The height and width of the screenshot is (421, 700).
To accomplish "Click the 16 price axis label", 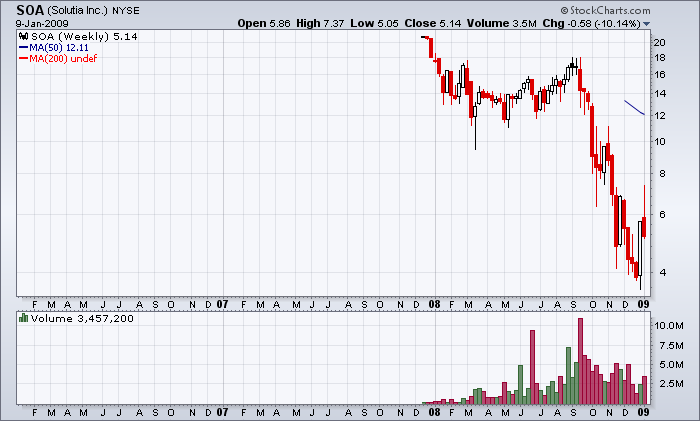I will click(659, 75).
